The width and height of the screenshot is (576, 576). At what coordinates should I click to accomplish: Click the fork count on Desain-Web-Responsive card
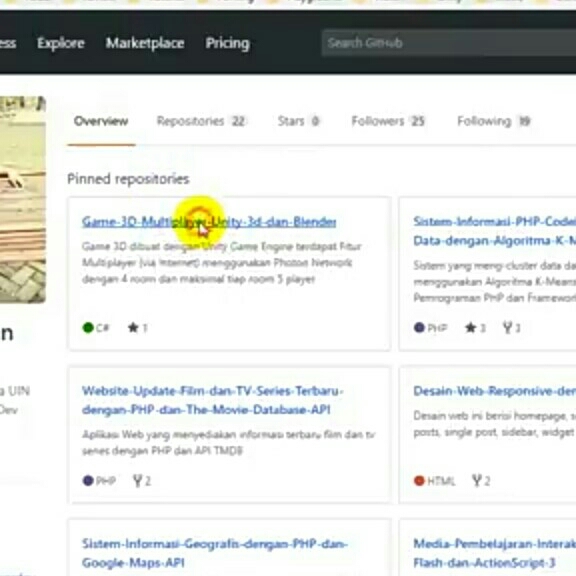tap(481, 480)
